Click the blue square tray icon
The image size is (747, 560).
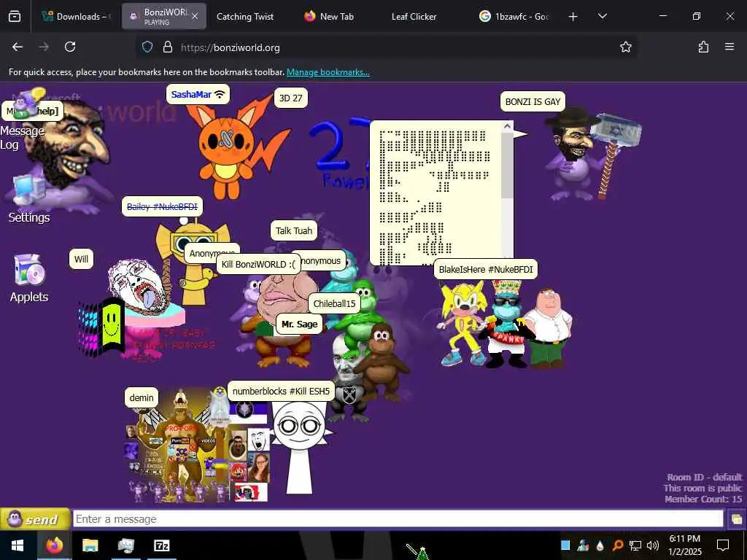point(565,545)
